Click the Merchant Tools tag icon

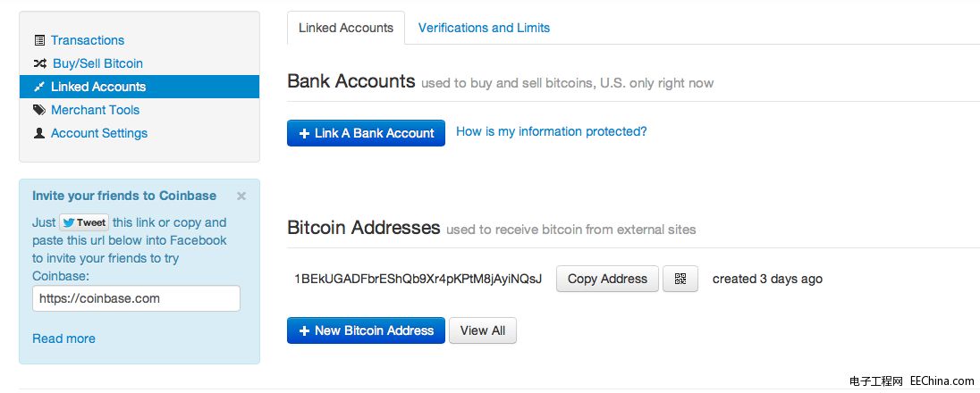39,110
